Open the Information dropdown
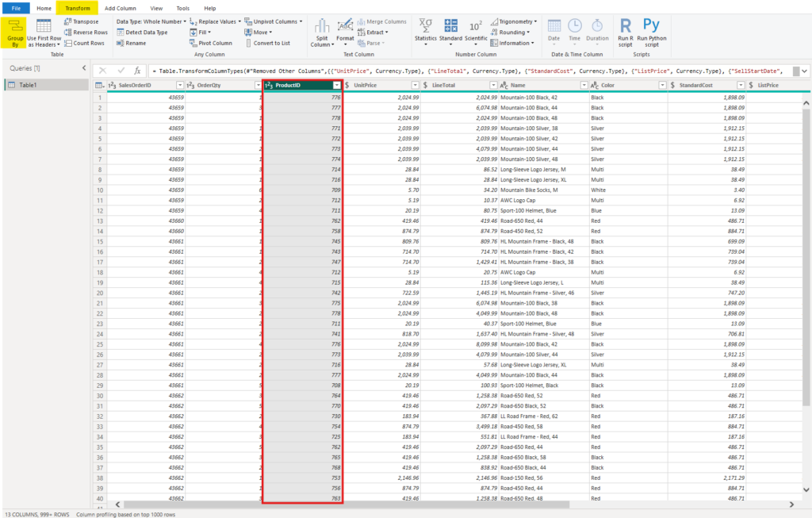The image size is (812, 518). [x=512, y=43]
